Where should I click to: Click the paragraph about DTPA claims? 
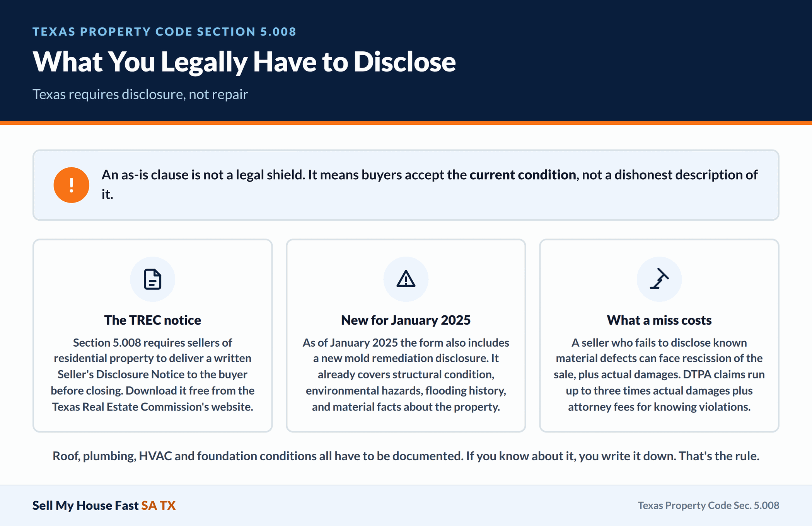659,374
